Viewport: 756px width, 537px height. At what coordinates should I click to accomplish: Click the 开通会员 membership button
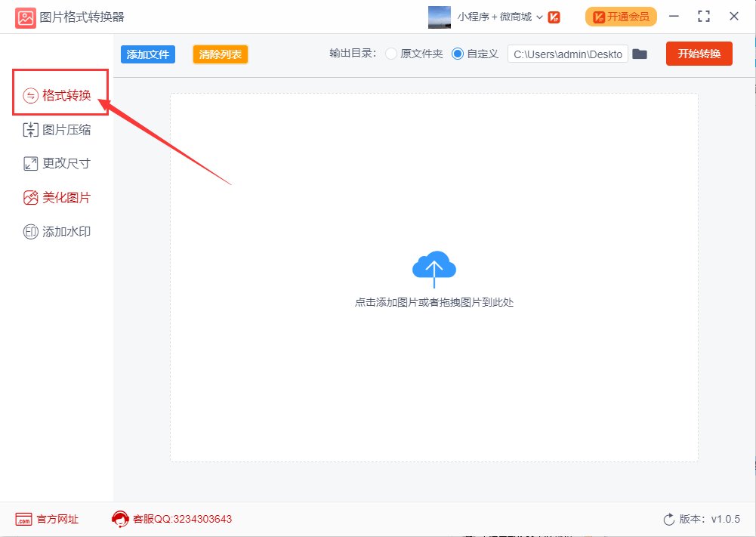(621, 16)
